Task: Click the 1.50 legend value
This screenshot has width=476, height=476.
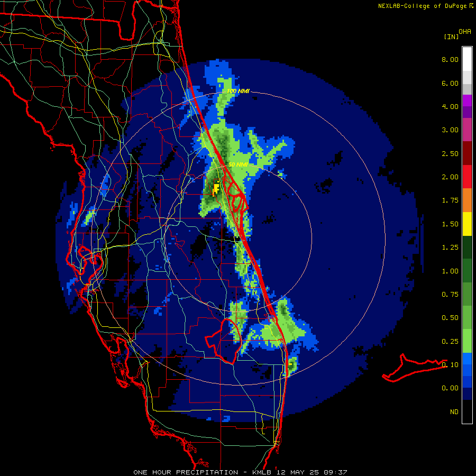Action: 450,224
